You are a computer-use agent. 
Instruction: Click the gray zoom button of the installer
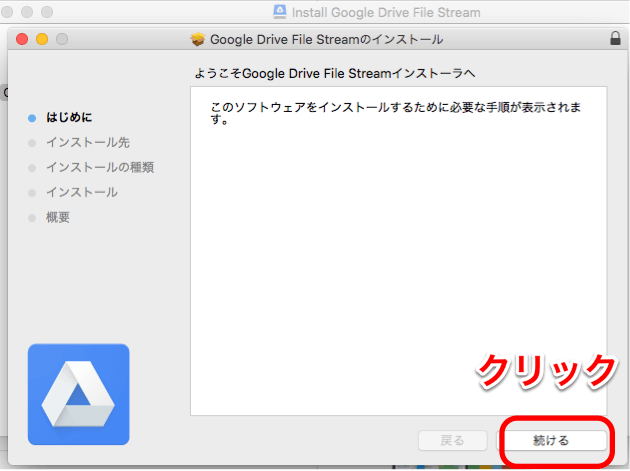pos(62,39)
